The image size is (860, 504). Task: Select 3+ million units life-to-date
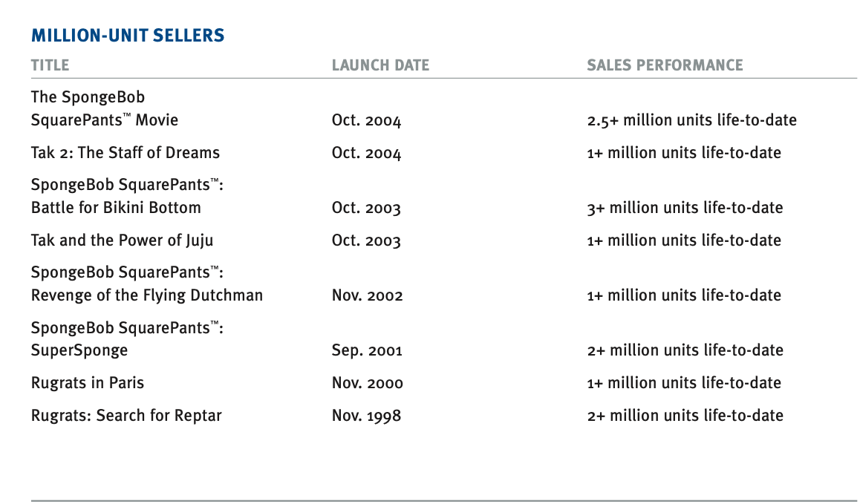coord(685,208)
